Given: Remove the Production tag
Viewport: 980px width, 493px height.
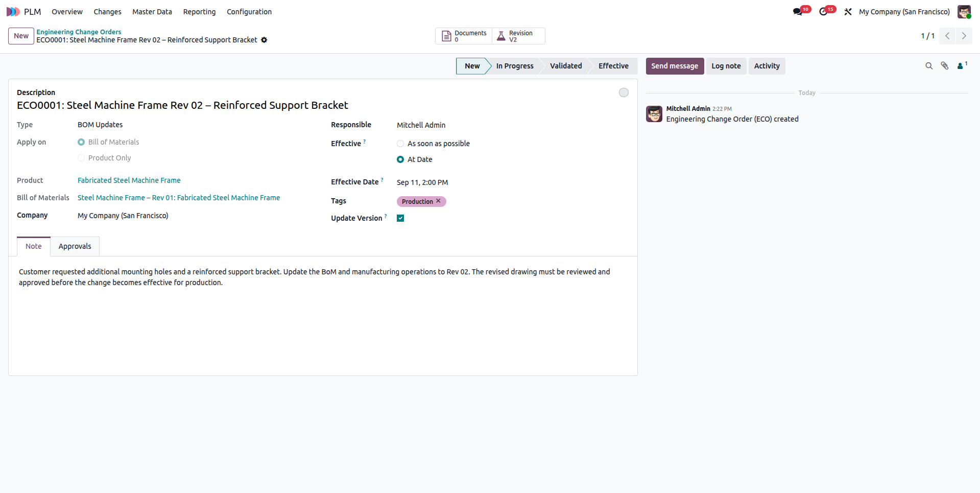Looking at the screenshot, I should (438, 201).
